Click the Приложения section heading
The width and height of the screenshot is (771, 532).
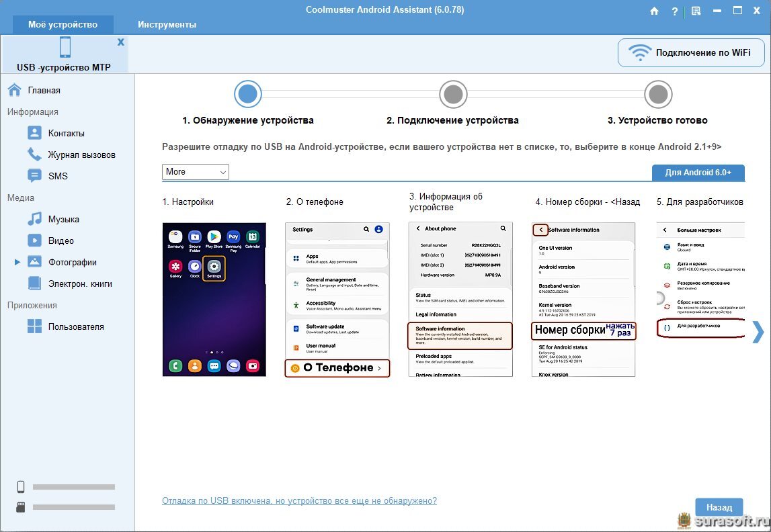tap(32, 306)
